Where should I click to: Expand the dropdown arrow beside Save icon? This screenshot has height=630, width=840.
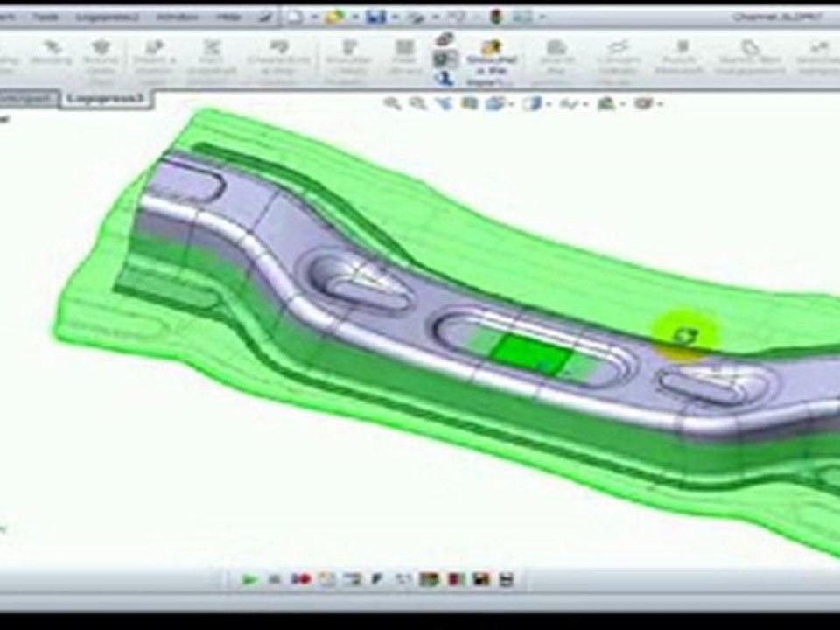click(395, 17)
